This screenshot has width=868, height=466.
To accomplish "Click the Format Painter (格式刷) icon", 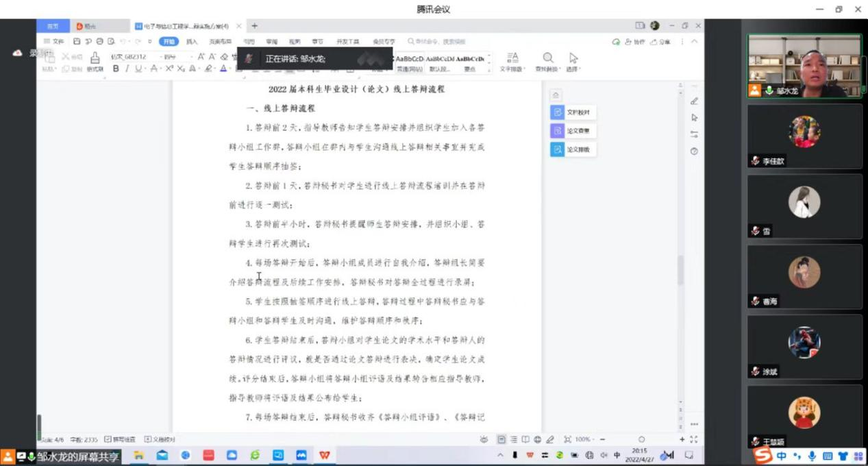I will [x=95, y=62].
